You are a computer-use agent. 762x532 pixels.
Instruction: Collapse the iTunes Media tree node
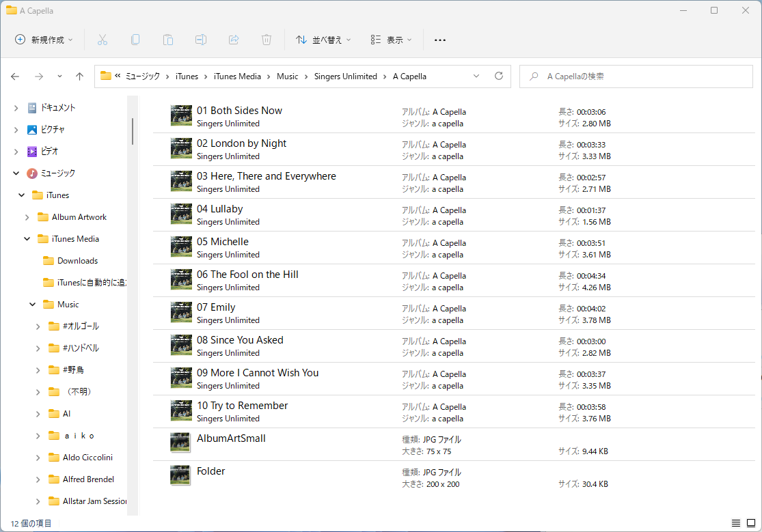coord(27,239)
